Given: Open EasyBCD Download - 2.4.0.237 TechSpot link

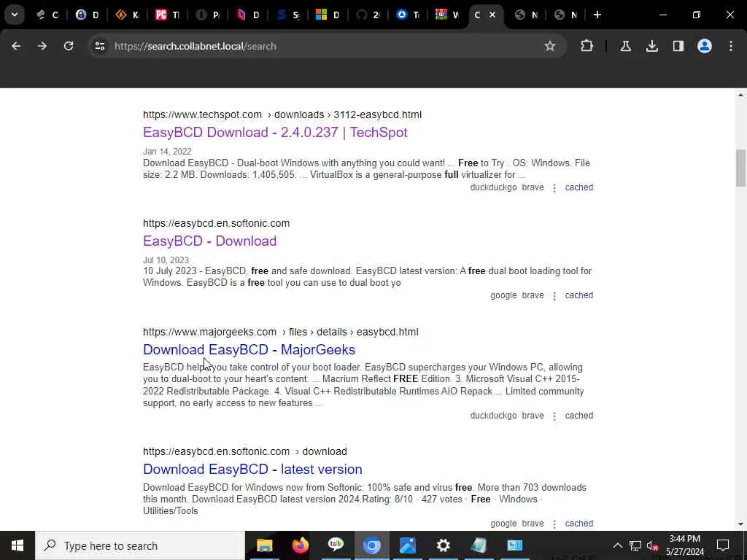Looking at the screenshot, I should (275, 133).
